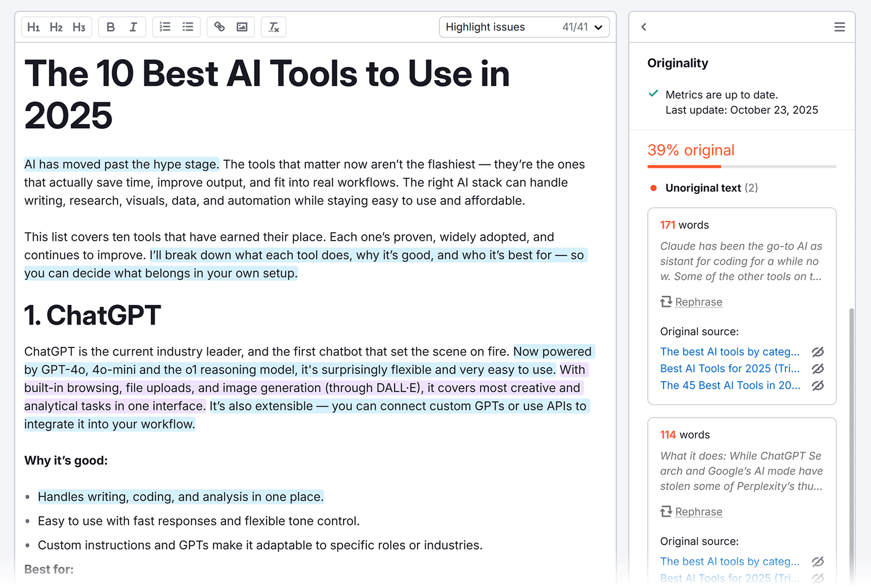
Task: Open the hamburger menu in the sidebar
Action: point(839,27)
